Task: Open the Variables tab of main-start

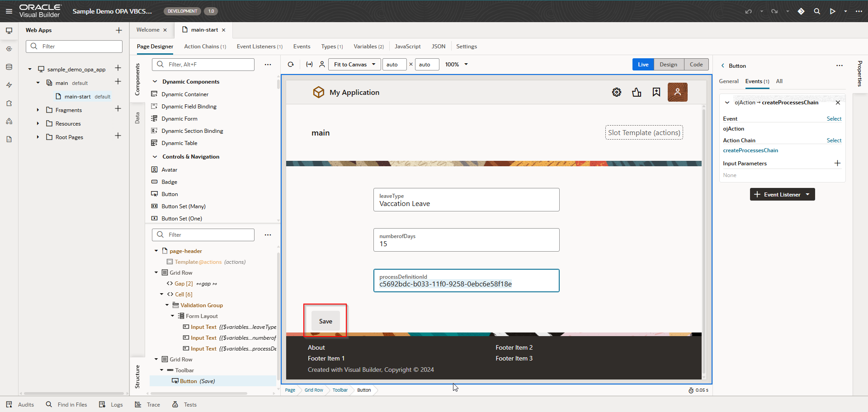Action: tap(368, 46)
